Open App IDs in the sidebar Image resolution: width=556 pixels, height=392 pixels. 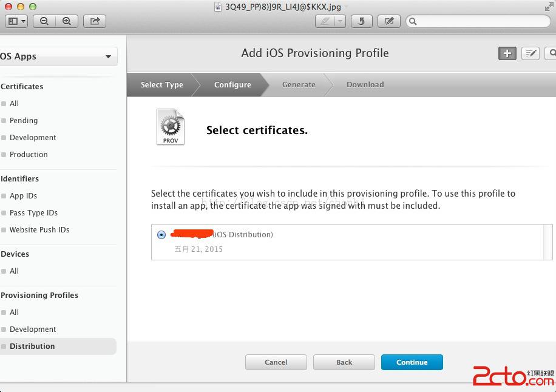pos(23,196)
